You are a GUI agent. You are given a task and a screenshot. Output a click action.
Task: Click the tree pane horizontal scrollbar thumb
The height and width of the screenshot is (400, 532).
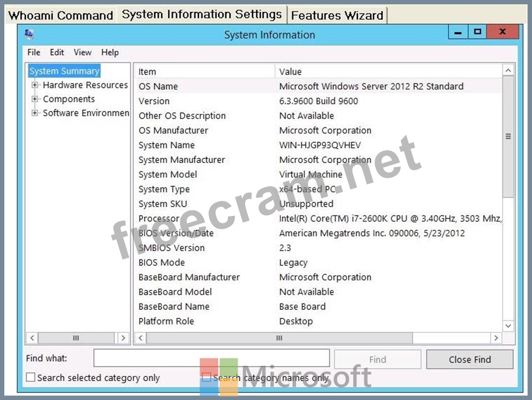point(76,338)
